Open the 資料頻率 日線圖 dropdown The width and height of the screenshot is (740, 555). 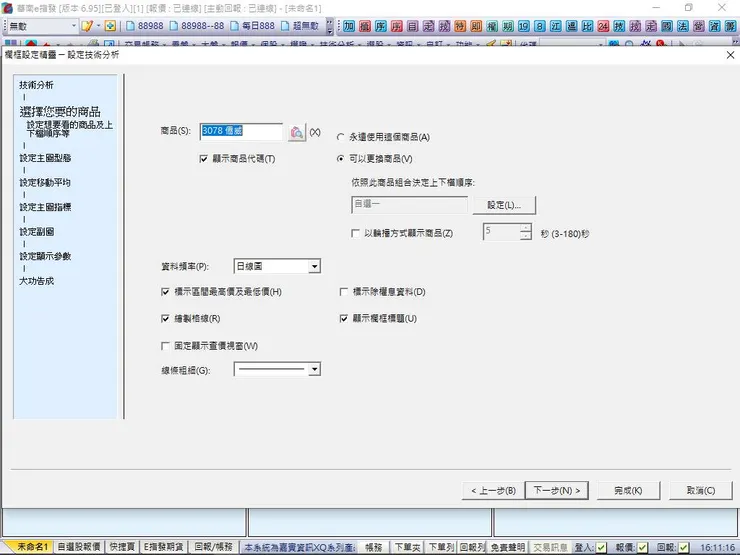(x=314, y=267)
